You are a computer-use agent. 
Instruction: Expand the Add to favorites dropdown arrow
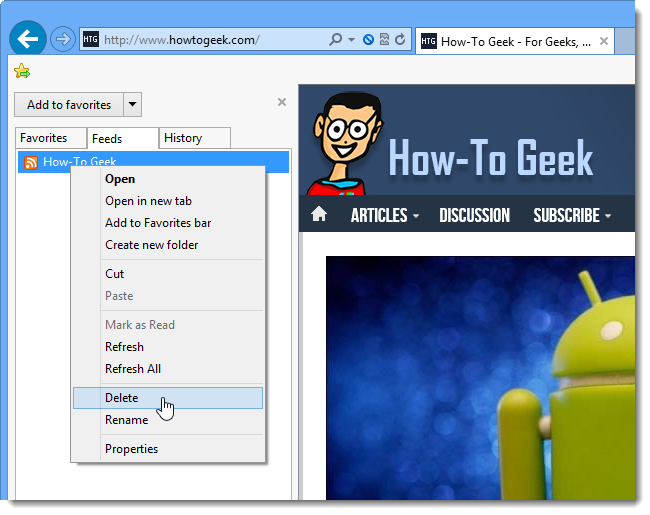(132, 104)
